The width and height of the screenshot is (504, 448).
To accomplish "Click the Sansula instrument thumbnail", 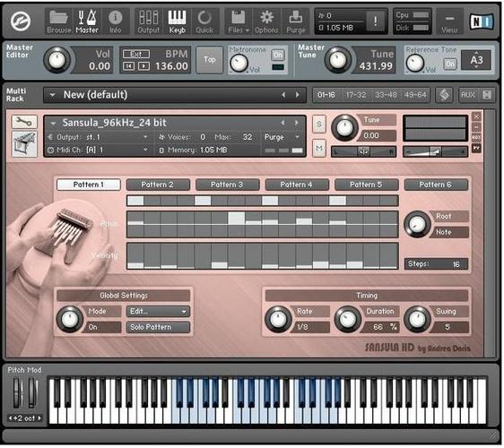I will click(24, 143).
